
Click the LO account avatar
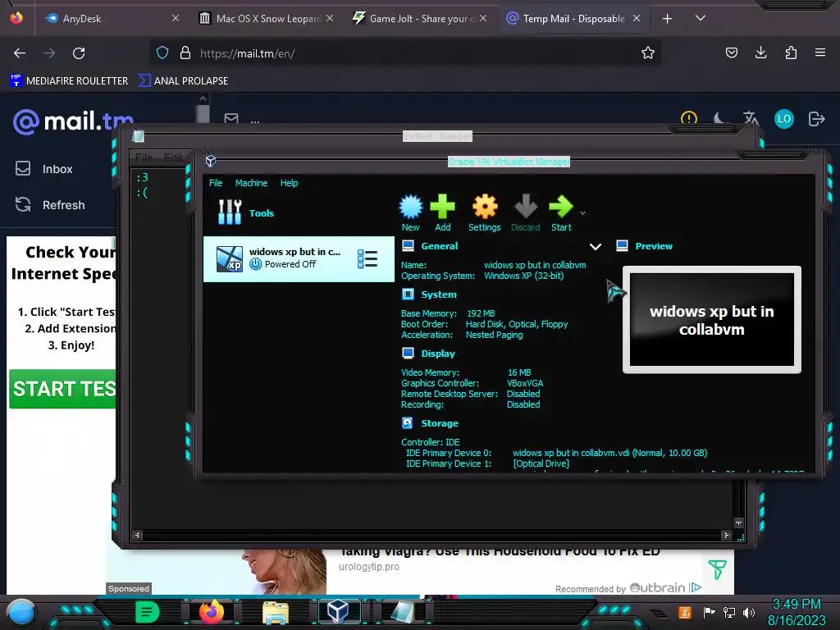click(783, 119)
